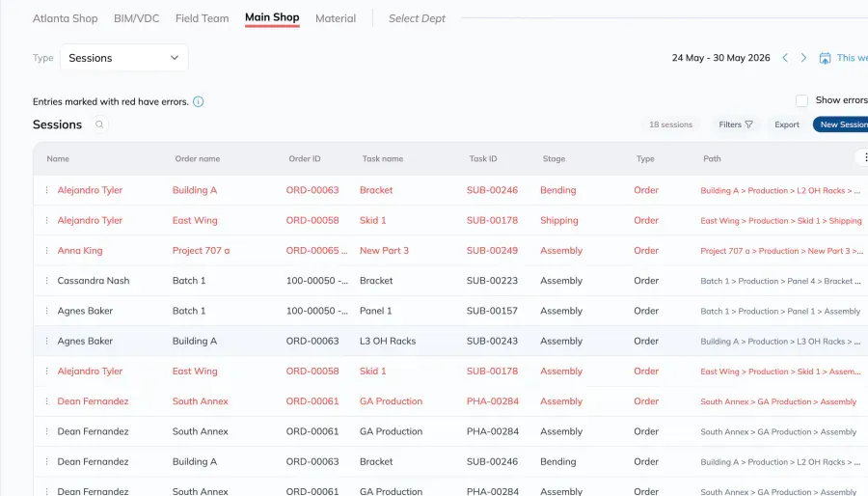The width and height of the screenshot is (868, 496).
Task: Open the Filters button
Action: 736,124
